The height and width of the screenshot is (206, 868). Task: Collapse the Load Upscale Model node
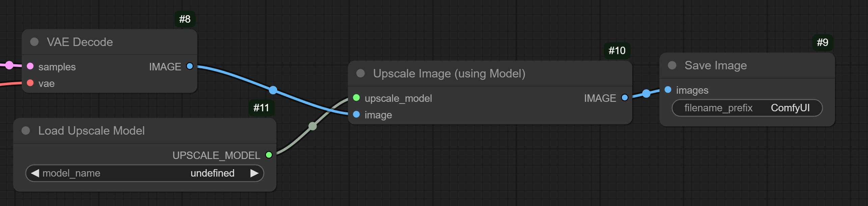(26, 131)
